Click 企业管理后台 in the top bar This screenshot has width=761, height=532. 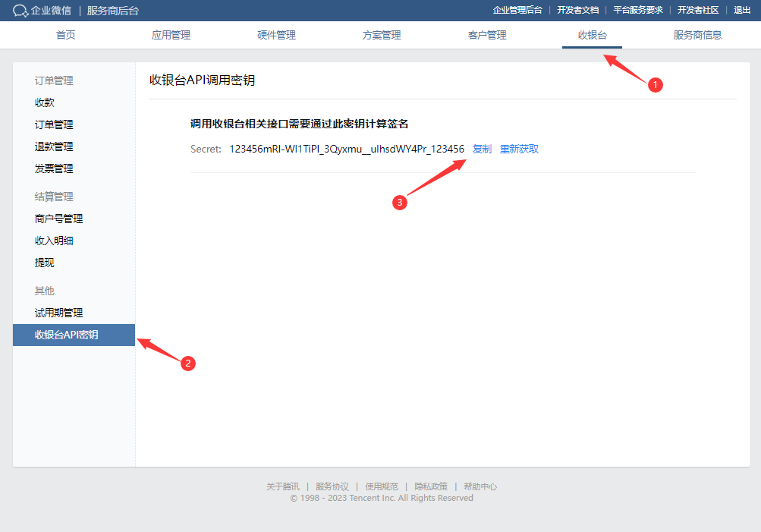[x=517, y=10]
